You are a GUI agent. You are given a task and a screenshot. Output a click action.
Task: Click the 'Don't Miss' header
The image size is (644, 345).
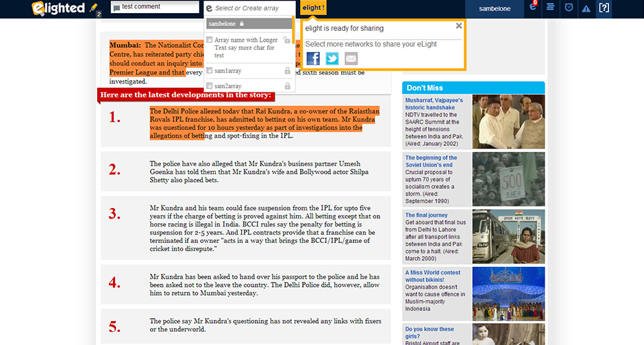(473, 88)
